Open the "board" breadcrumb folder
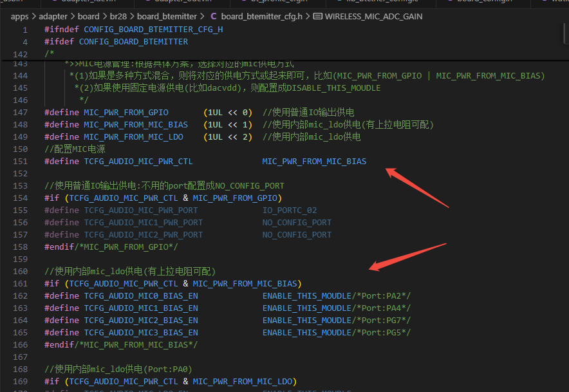 88,16
